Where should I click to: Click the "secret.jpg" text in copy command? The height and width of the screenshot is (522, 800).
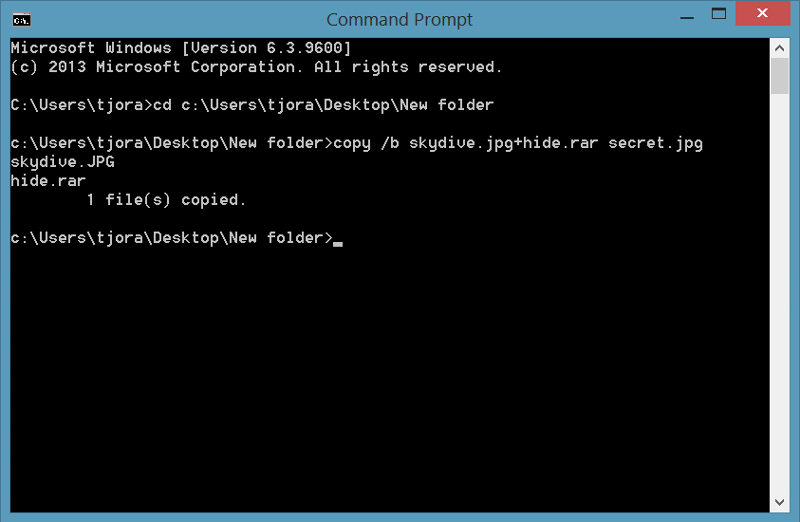click(656, 143)
